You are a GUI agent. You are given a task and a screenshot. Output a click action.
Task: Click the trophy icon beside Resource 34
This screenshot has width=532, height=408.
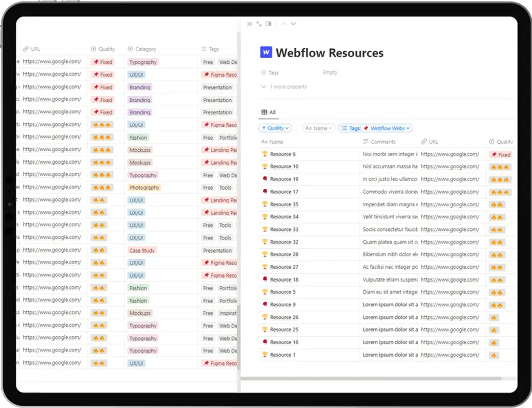click(x=265, y=217)
